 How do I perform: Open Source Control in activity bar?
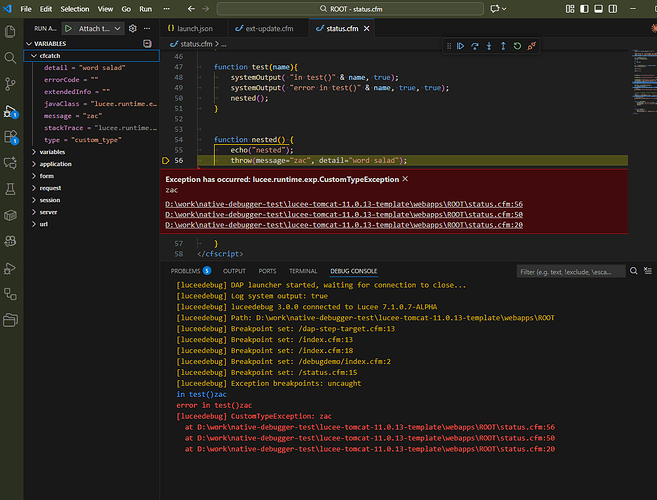pyautogui.click(x=12, y=85)
